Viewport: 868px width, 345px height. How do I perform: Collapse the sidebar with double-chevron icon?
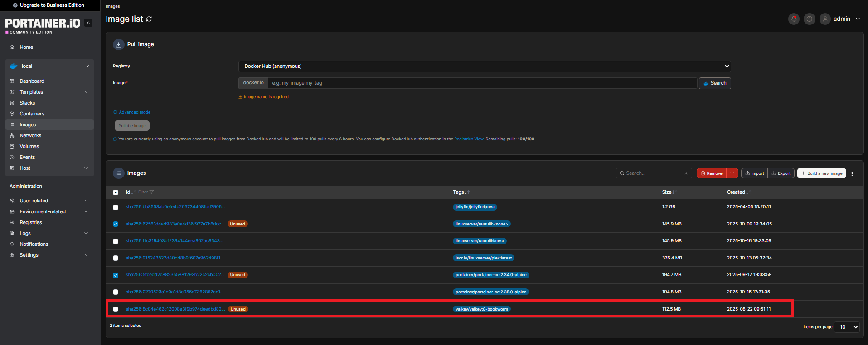tap(88, 23)
